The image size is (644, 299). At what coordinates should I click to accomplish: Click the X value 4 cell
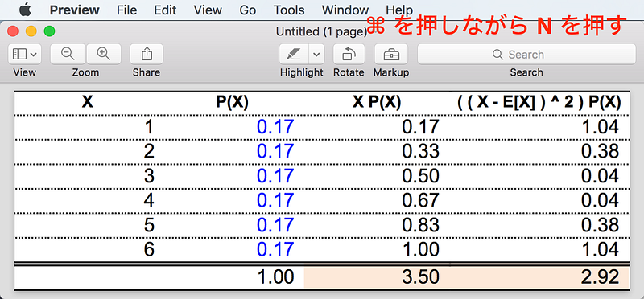tap(149, 201)
